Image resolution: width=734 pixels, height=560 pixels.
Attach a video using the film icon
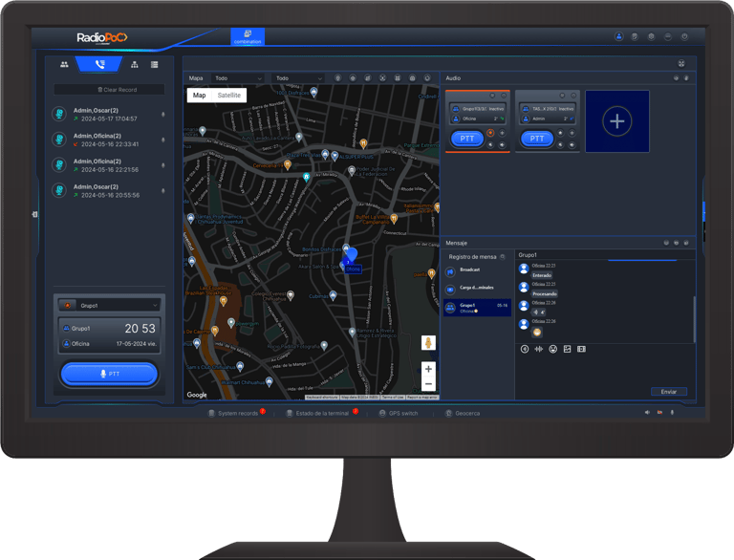[x=581, y=349]
